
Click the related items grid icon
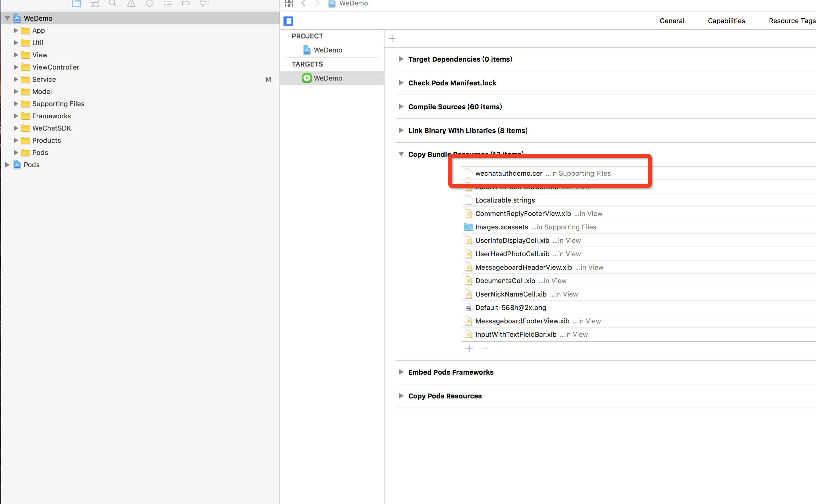tap(289, 4)
